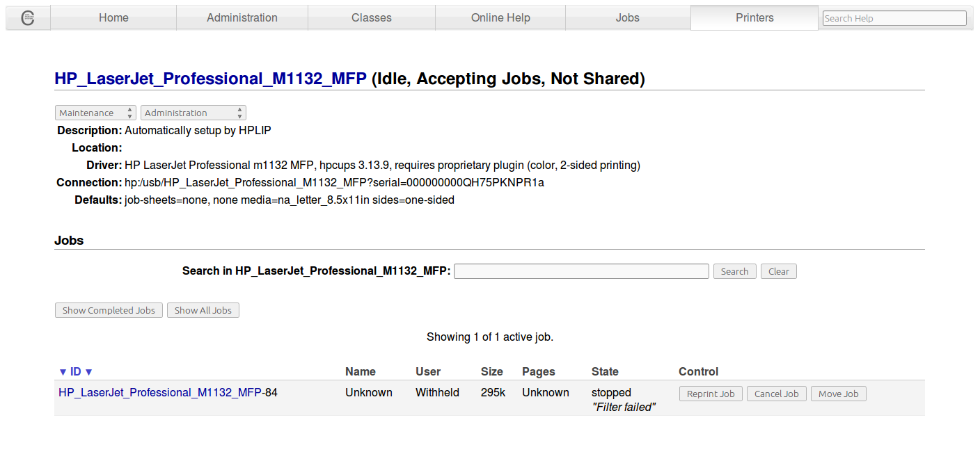
Task: Click the Search button
Action: pyautogui.click(x=734, y=271)
